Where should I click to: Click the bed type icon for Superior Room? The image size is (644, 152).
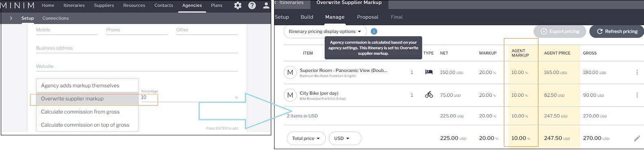pos(429,72)
